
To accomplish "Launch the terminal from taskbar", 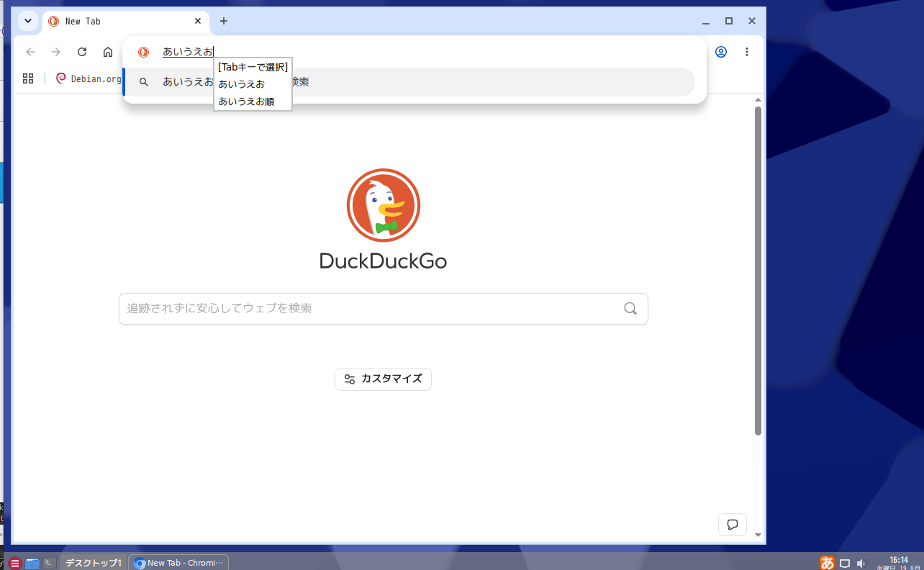I will point(50,563).
